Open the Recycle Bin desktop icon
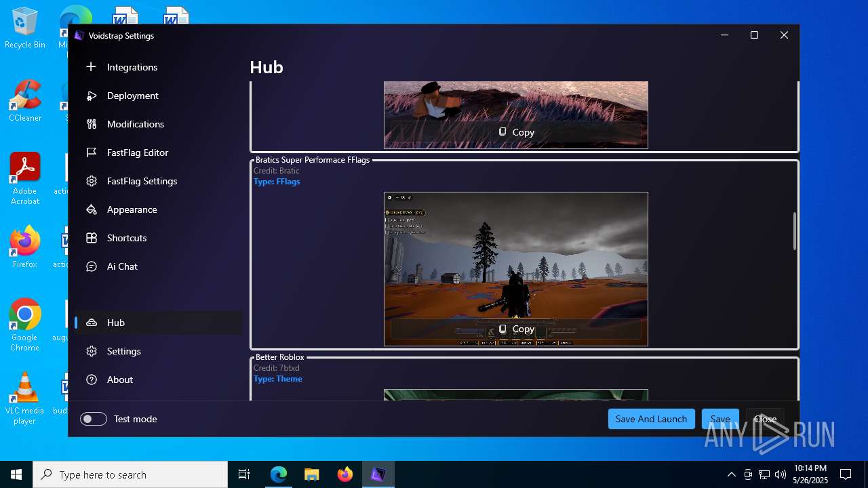Screen dimensions: 868x488 [x=25, y=28]
